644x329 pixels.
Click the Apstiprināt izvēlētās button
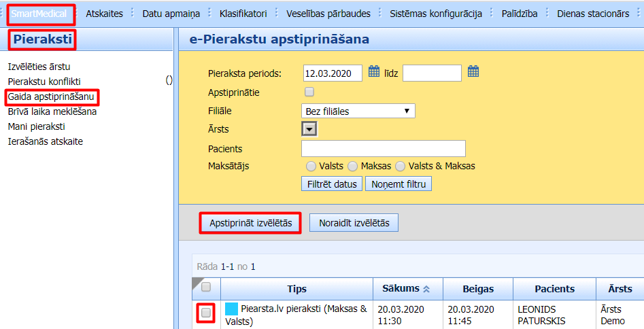coord(250,223)
